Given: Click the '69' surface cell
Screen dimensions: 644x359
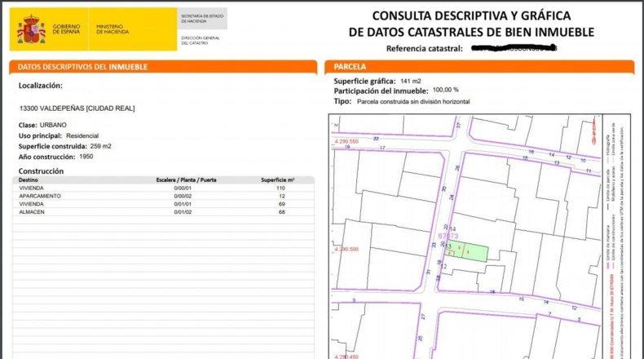Looking at the screenshot, I should [282, 204].
